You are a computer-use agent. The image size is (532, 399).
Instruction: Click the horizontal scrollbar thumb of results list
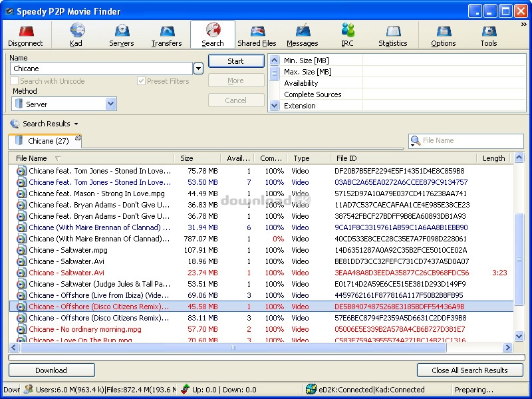(x=233, y=347)
